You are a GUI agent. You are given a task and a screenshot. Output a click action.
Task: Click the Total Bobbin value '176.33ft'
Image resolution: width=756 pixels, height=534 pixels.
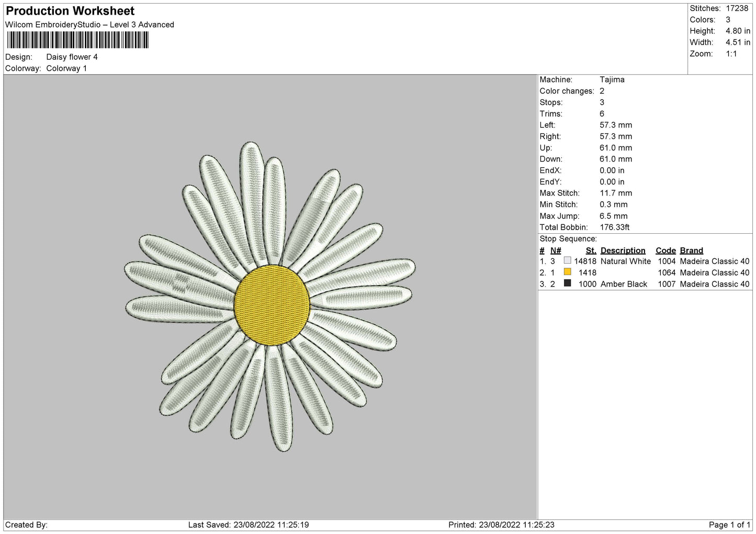[615, 228]
